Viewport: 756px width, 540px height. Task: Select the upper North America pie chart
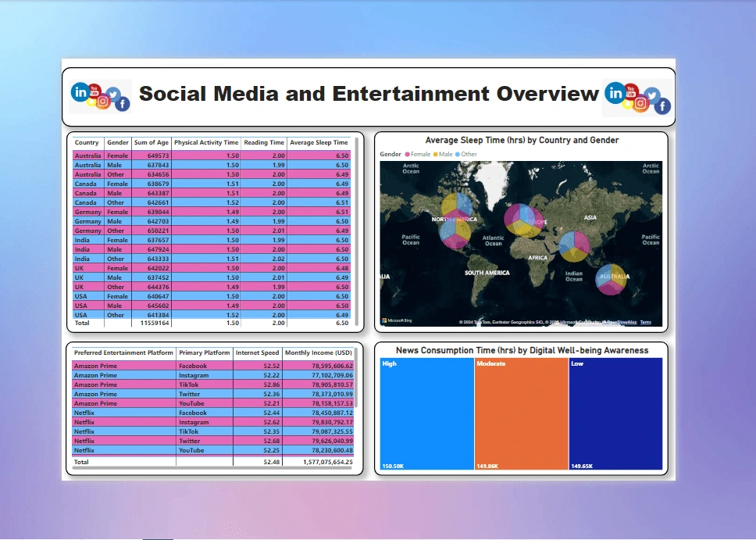(x=457, y=208)
